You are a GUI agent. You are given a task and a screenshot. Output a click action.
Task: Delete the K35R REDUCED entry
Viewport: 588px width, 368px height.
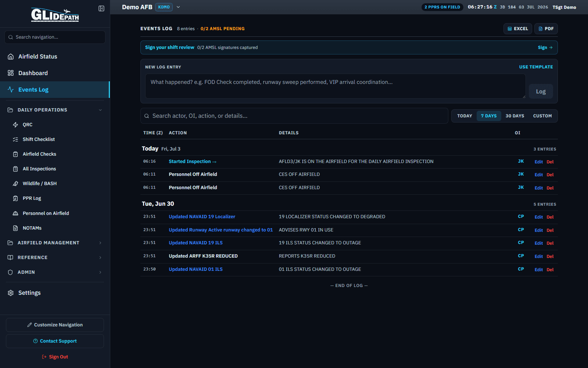[x=550, y=256]
